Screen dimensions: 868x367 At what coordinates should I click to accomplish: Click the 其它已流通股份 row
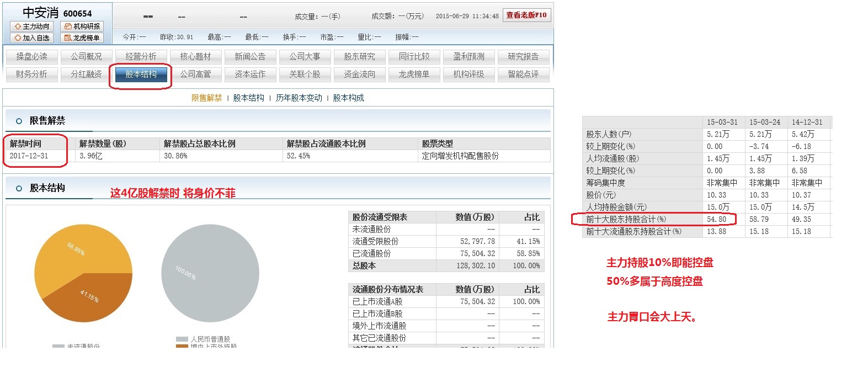tap(446, 338)
